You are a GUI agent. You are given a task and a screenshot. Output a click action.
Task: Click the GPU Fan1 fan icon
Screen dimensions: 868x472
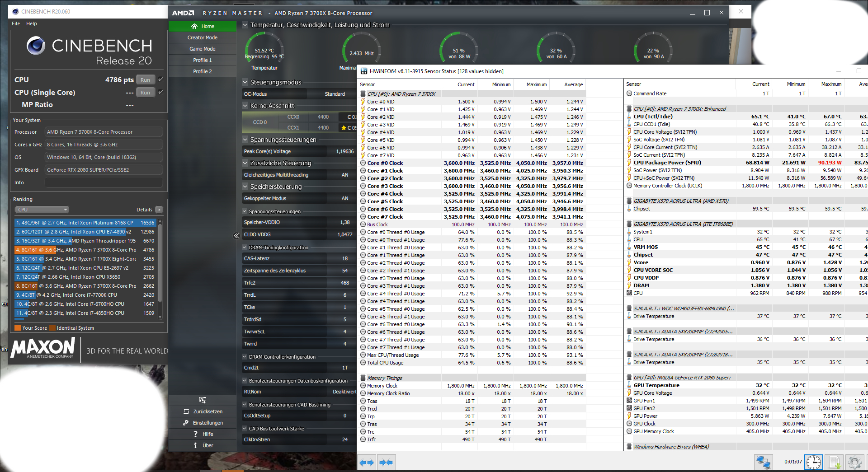pos(629,401)
